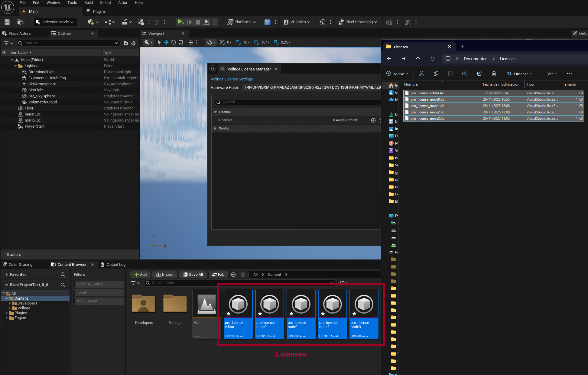Open the Build menu
588x375 pixels.
pyautogui.click(x=88, y=3)
